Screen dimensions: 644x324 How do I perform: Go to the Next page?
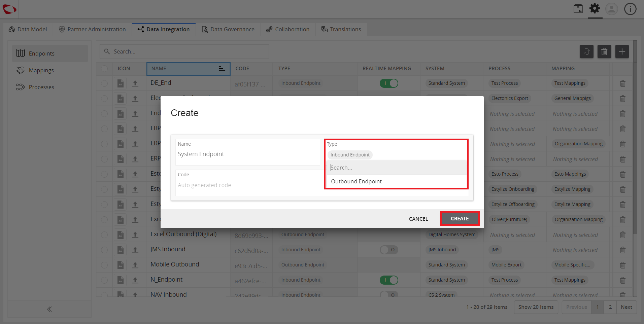click(x=626, y=307)
